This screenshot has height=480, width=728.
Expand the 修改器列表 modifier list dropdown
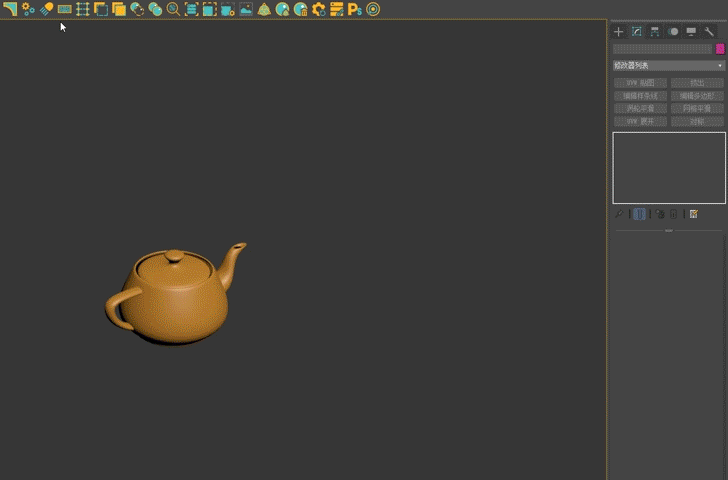[x=668, y=65]
